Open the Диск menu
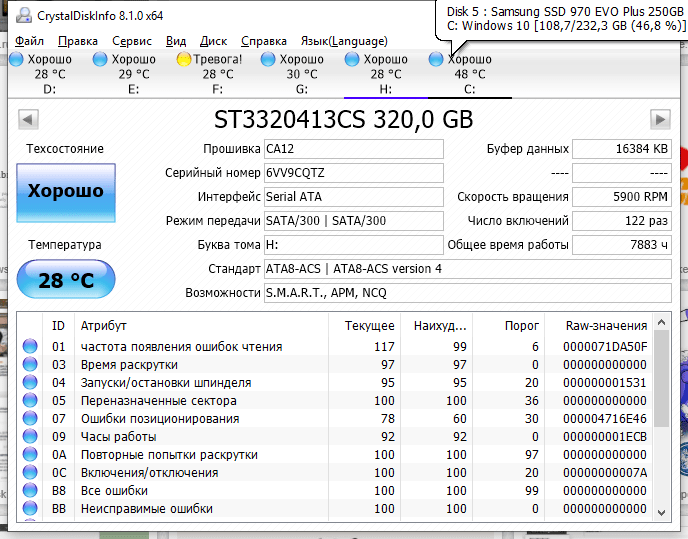The width and height of the screenshot is (688, 539). click(213, 41)
